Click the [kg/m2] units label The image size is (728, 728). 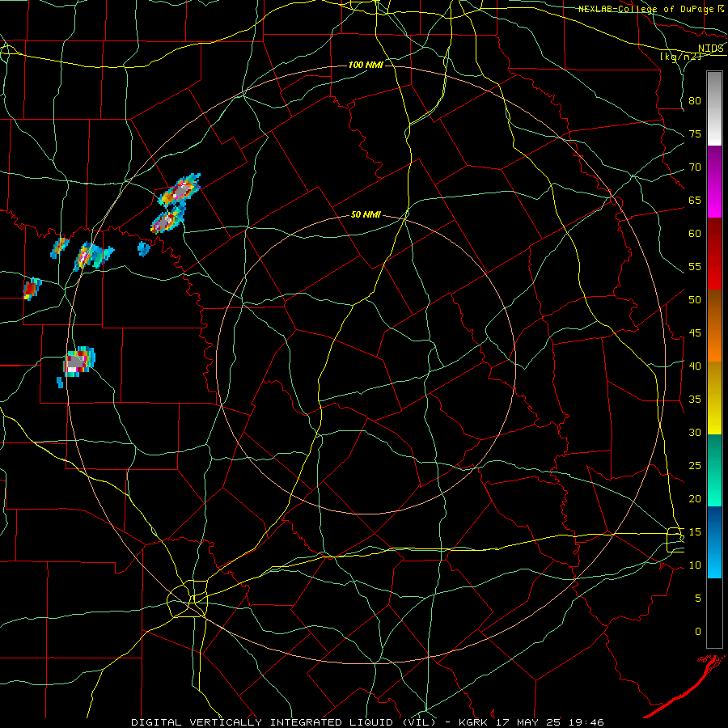[680, 57]
